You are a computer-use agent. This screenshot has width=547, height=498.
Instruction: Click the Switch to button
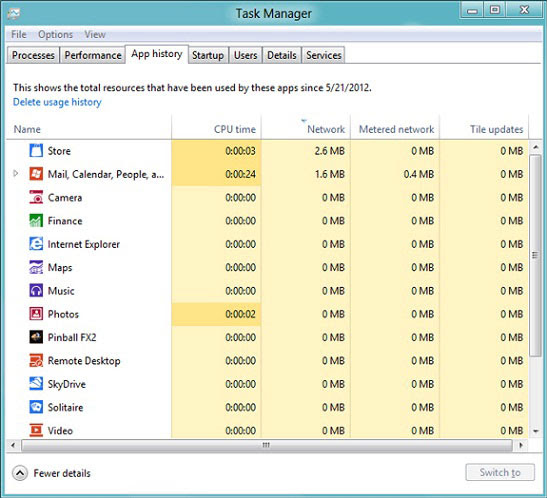click(x=500, y=473)
